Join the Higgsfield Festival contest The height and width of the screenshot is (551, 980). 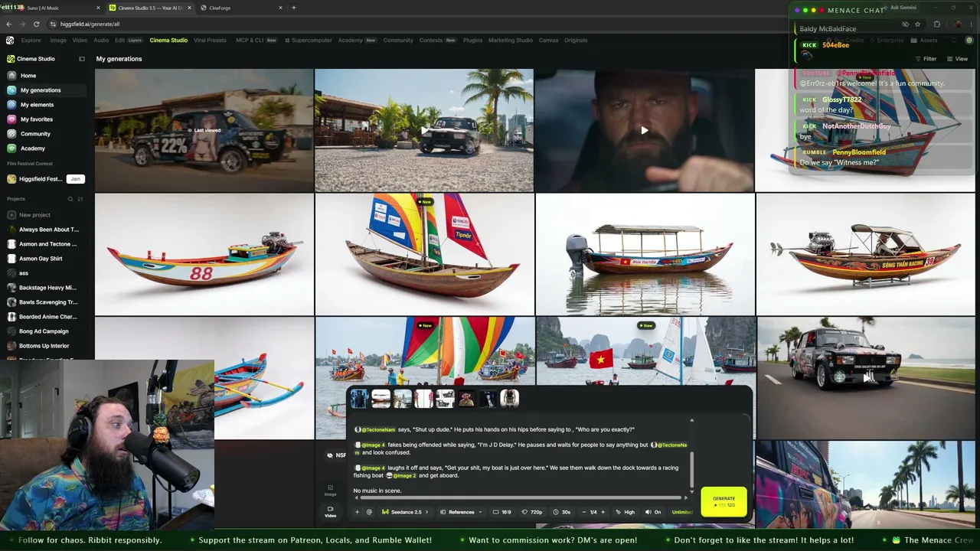[75, 179]
